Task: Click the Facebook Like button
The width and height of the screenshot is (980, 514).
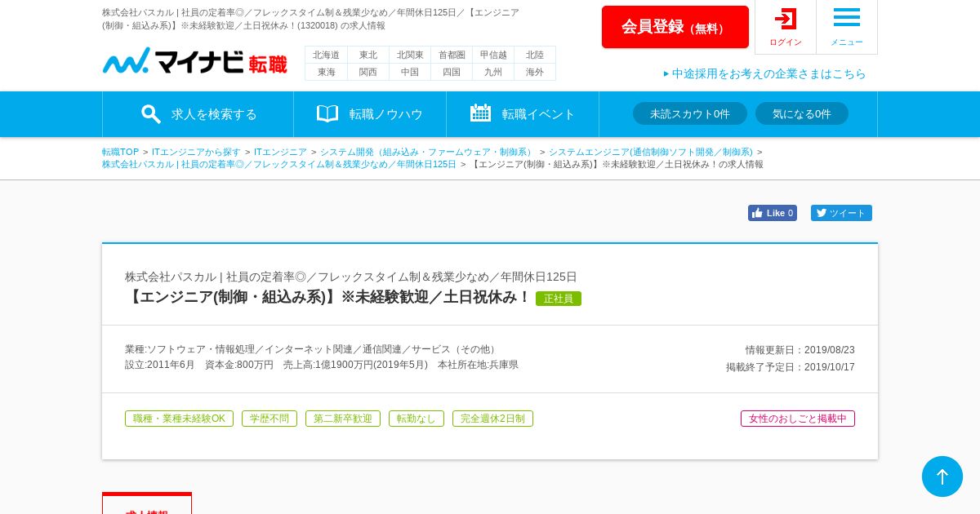Action: [x=773, y=213]
